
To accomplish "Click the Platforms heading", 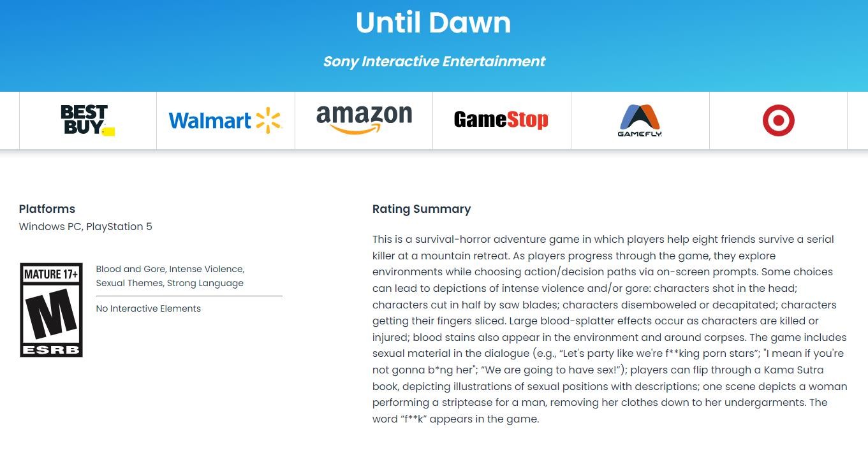I will tap(47, 209).
